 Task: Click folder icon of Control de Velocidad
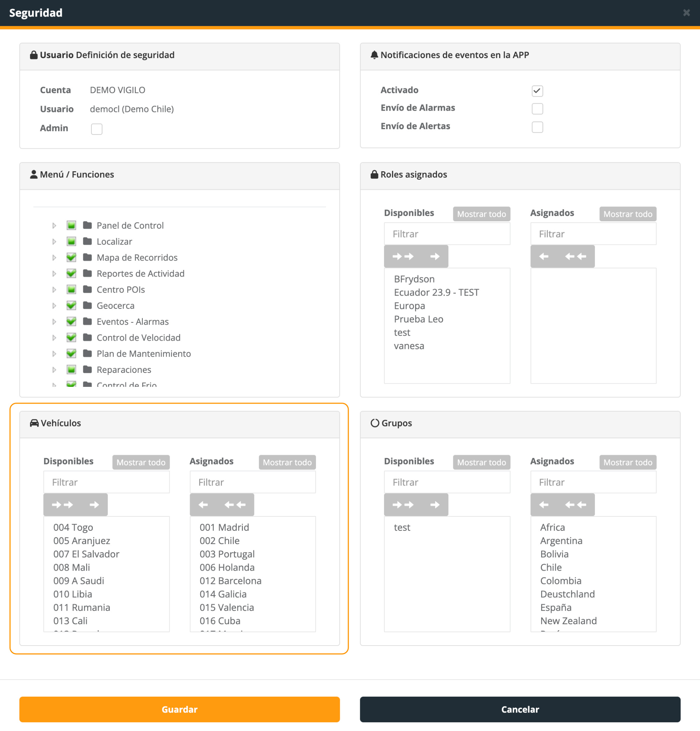click(x=87, y=337)
